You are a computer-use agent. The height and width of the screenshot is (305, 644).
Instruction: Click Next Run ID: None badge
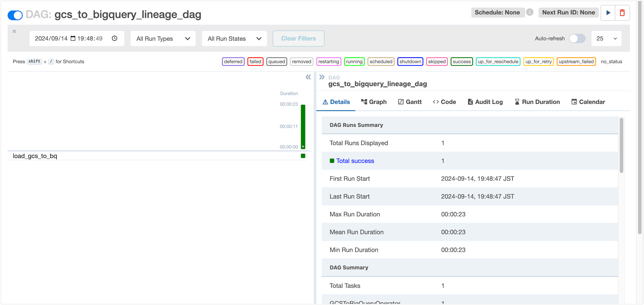[568, 13]
